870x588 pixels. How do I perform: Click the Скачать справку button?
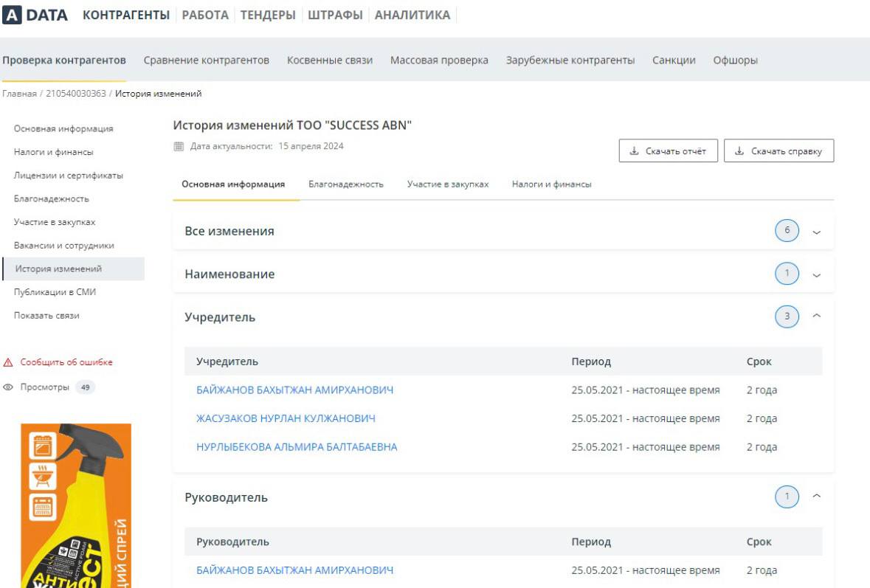[778, 151]
